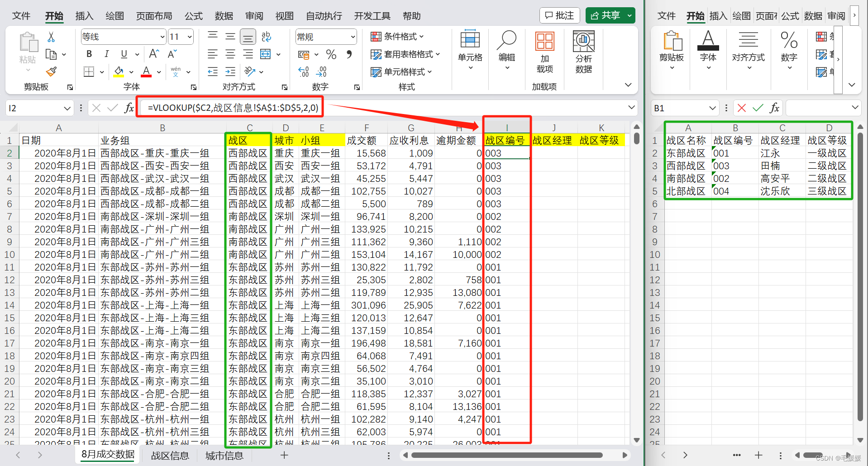Image resolution: width=868 pixels, height=466 pixels.
Task: Click the Increase Indent icon
Action: click(x=230, y=71)
